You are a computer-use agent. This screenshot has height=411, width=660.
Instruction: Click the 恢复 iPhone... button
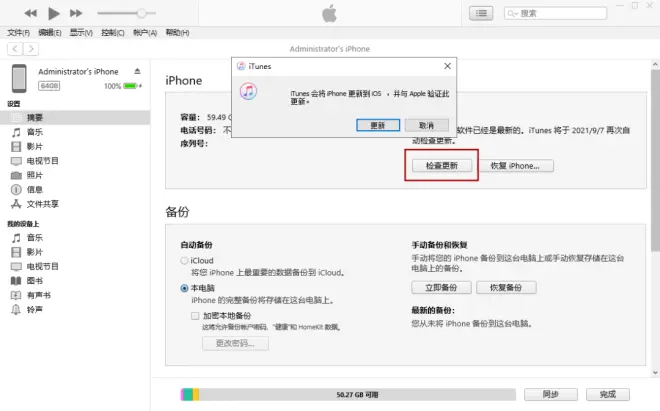pos(516,165)
